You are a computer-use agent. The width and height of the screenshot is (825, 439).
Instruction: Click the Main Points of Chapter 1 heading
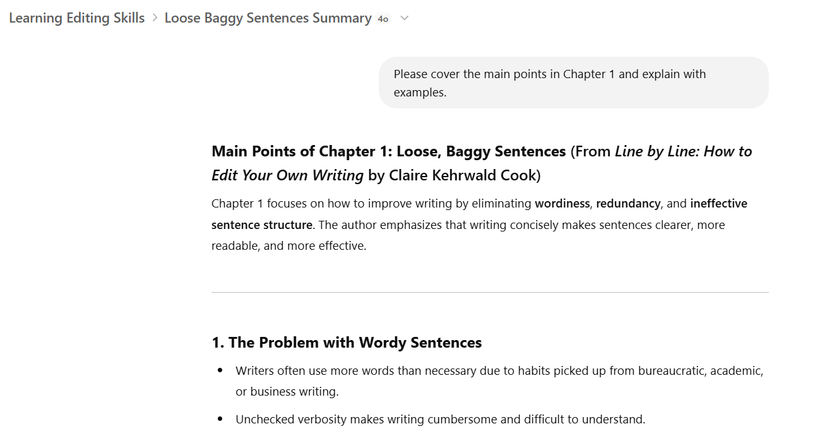click(388, 152)
